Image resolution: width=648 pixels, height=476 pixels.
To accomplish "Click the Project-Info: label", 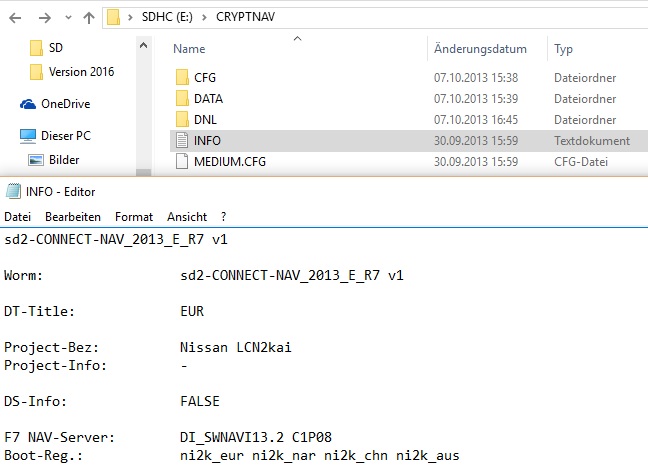I will pos(55,366).
